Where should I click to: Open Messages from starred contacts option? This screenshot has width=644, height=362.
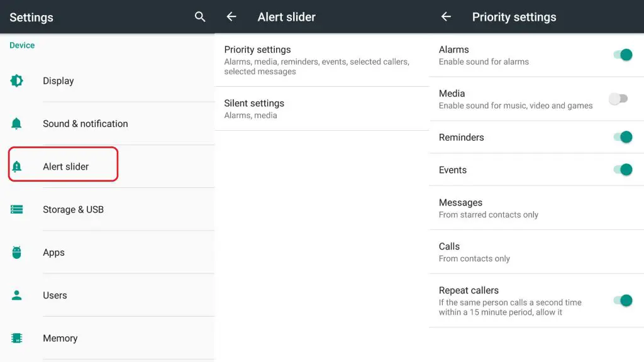(536, 208)
